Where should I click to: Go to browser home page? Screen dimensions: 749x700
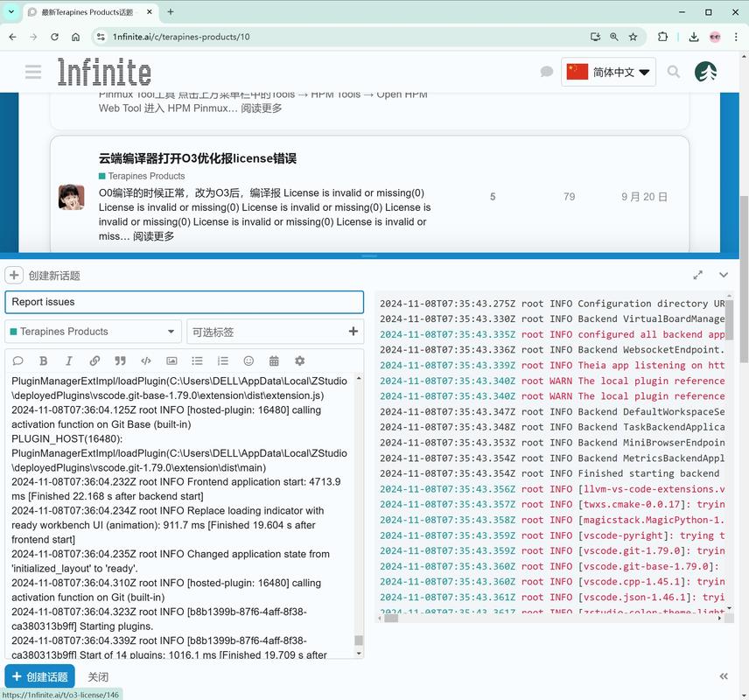[75, 37]
